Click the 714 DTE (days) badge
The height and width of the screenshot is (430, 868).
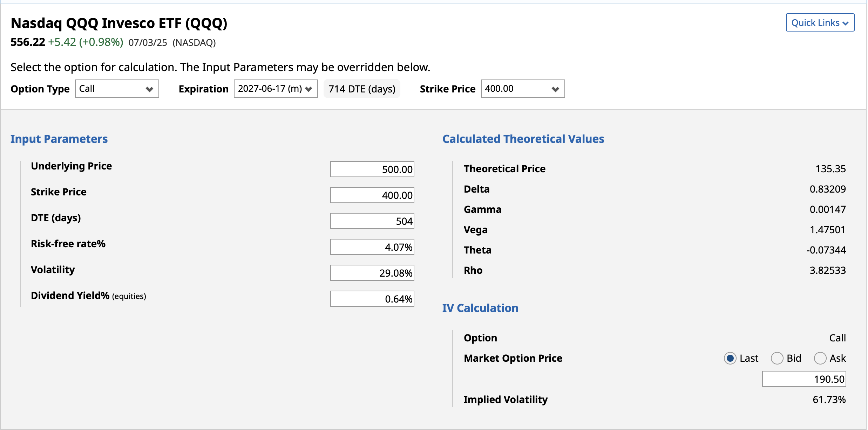[x=362, y=89]
